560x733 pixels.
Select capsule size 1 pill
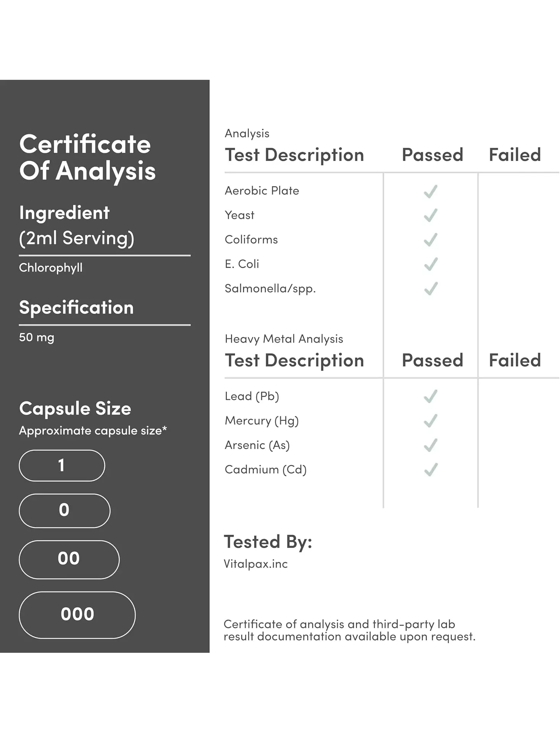(62, 465)
